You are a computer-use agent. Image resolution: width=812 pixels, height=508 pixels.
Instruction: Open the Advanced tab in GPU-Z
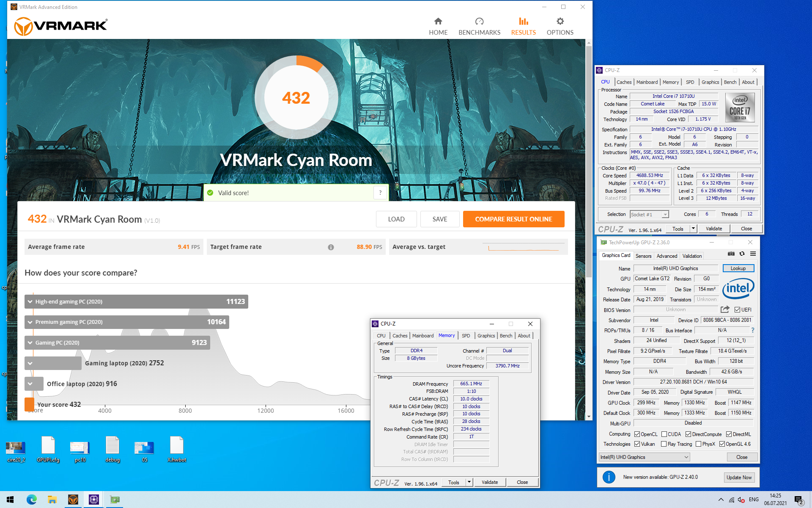(667, 256)
